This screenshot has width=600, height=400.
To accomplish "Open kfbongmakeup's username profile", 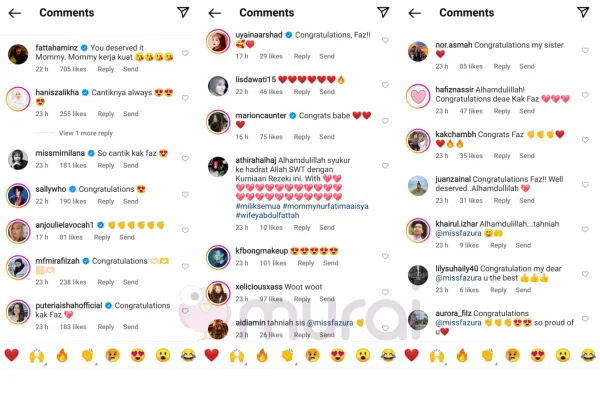I will pyautogui.click(x=261, y=251).
